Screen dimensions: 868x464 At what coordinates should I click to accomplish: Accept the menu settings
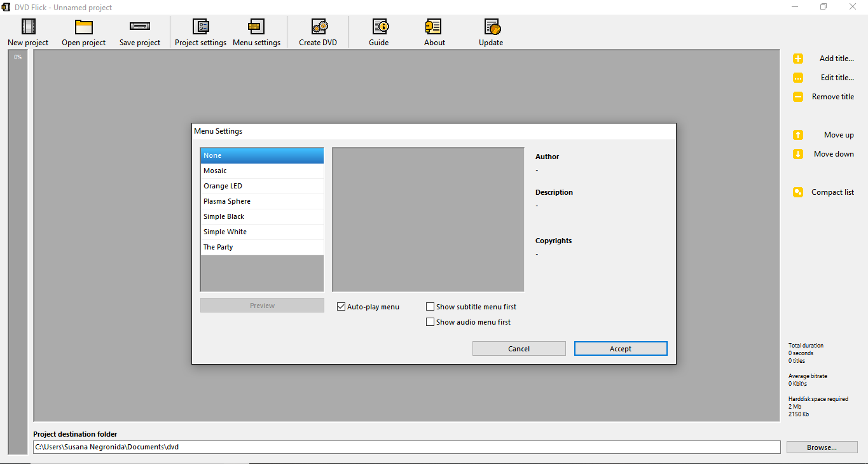point(620,348)
